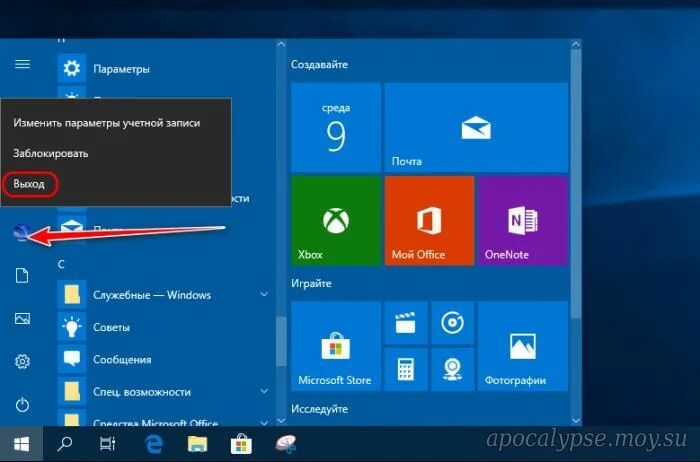
Task: Open the Фотографии tile
Action: coord(523,346)
